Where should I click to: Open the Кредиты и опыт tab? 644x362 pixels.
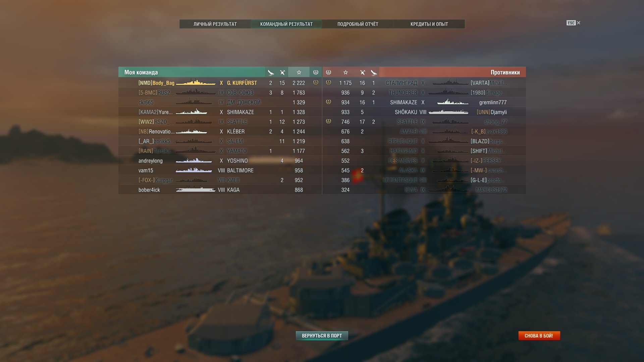pos(429,24)
